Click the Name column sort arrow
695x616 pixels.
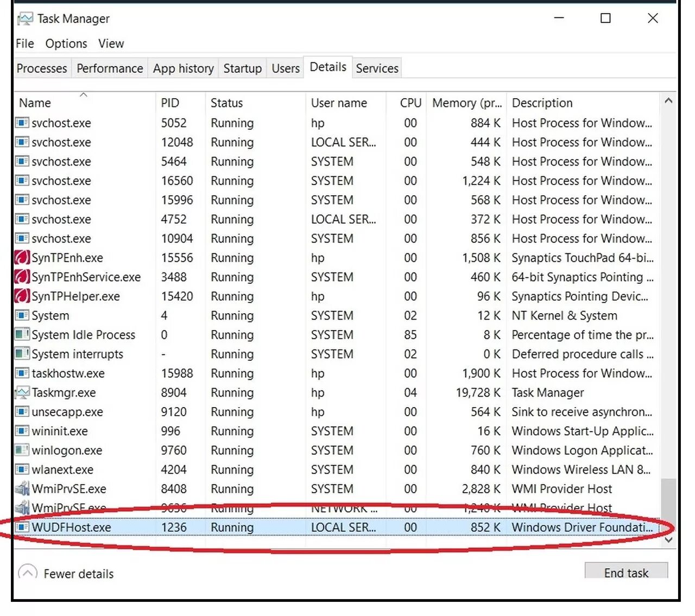coord(84,94)
